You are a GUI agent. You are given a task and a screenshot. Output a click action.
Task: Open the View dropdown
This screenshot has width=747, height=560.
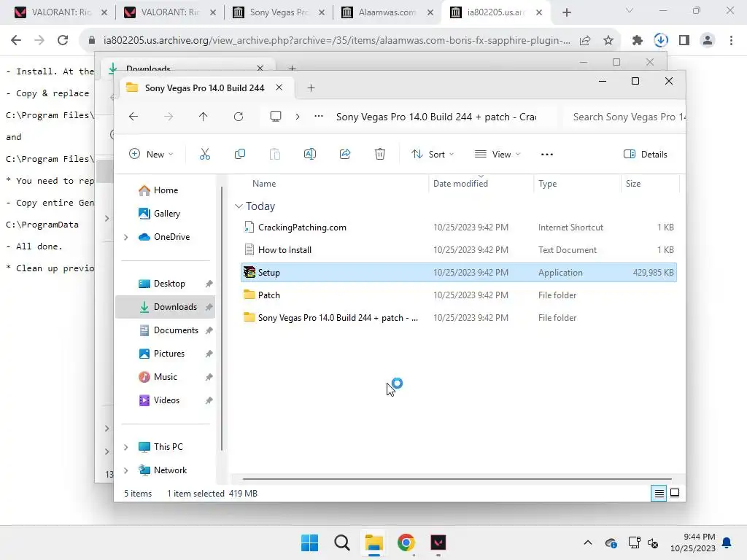[498, 155]
